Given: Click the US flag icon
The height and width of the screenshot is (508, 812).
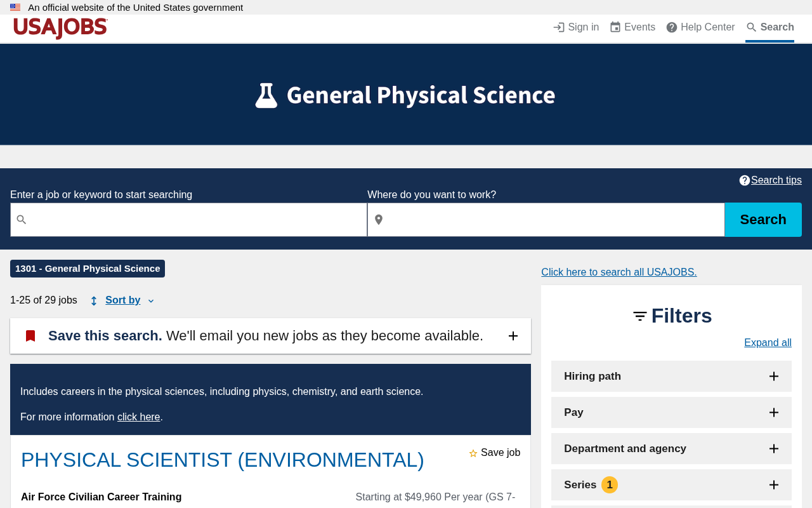Looking at the screenshot, I should point(15,8).
